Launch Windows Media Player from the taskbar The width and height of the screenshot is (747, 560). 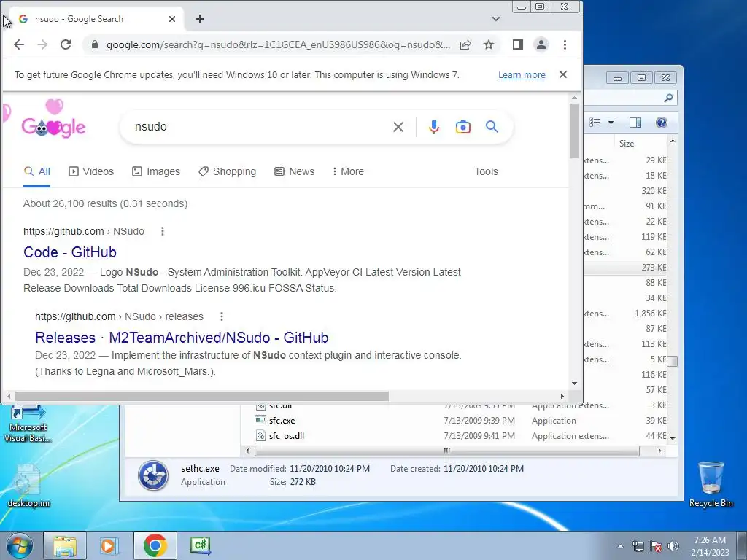(108, 545)
